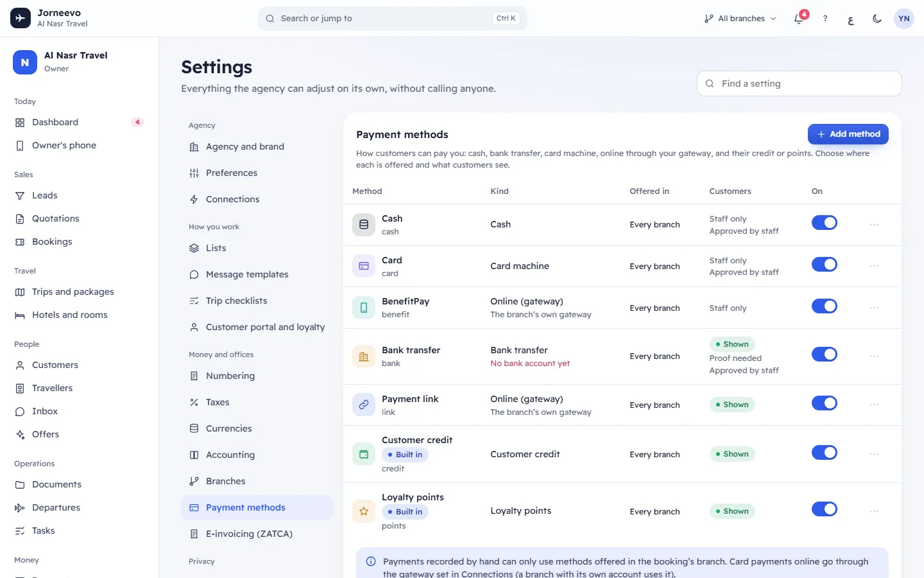This screenshot has width=924, height=578.
Task: Open Currencies settings
Action: coord(257,429)
